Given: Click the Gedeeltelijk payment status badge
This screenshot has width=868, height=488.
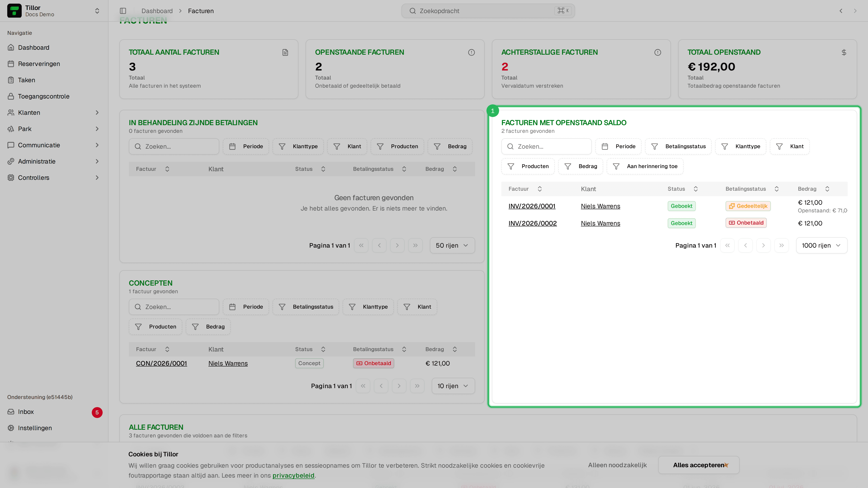Looking at the screenshot, I should click(748, 206).
